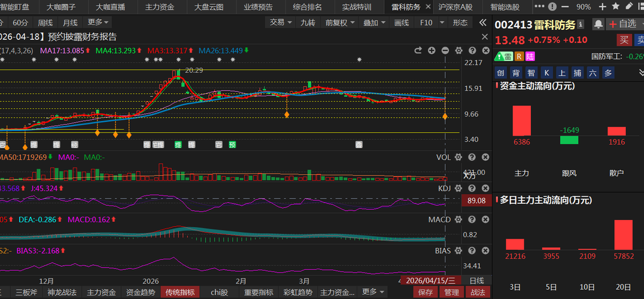Switch to the 主力资金 top tab
This screenshot has height=299, width=644.
tap(159, 7)
